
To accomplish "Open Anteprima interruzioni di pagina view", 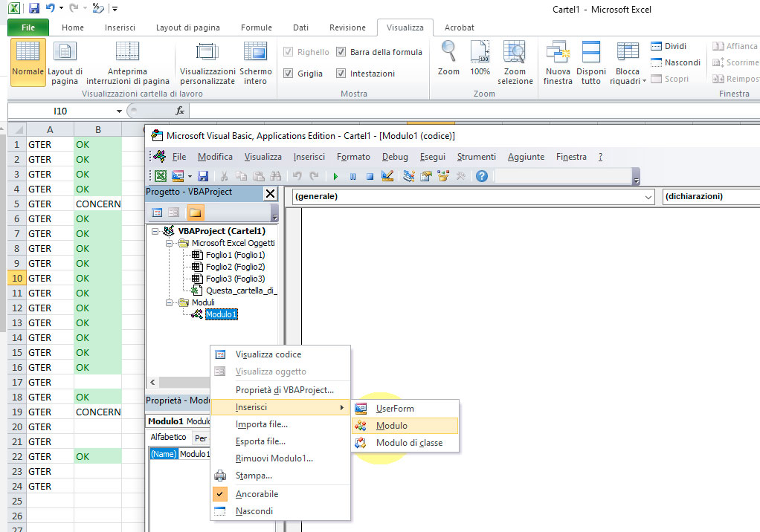I will (127, 62).
